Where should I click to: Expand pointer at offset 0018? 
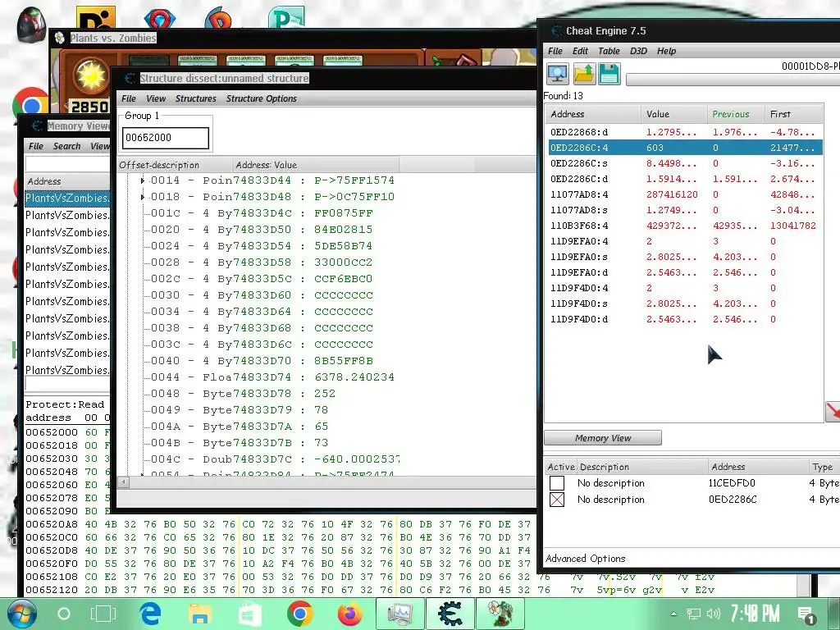tap(143, 197)
